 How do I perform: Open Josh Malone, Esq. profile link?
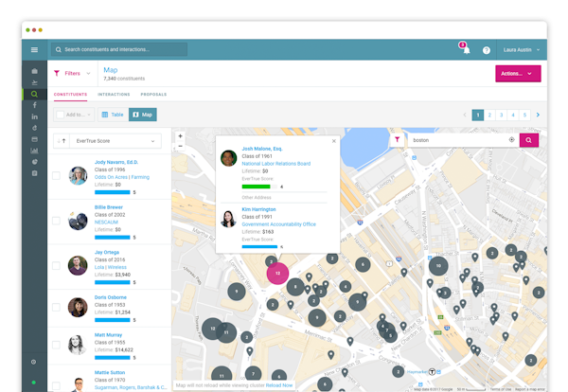tap(262, 149)
